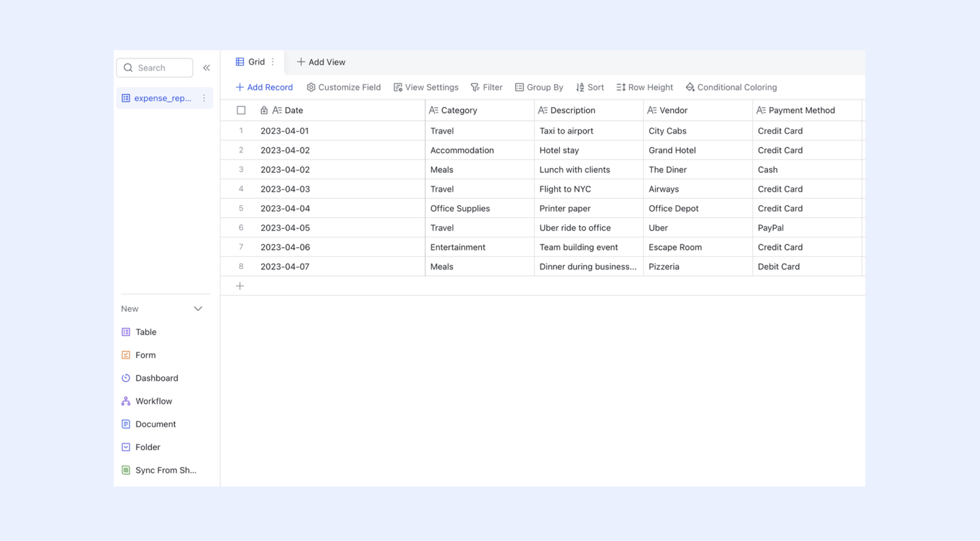Click the Filter button label

coord(493,87)
